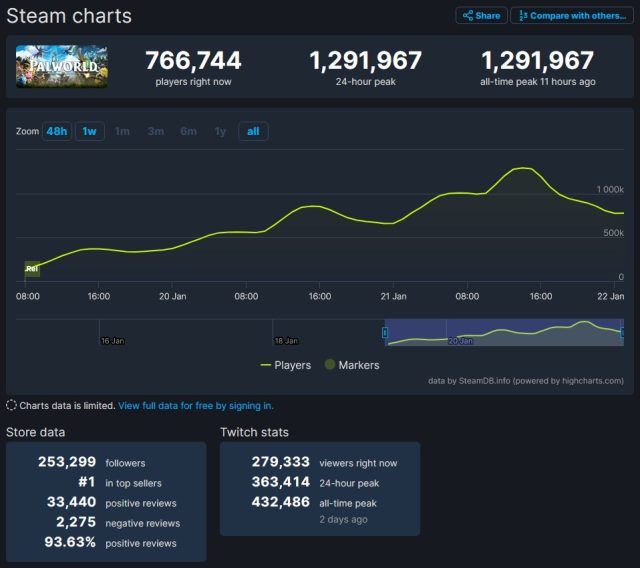Click the Palworld game thumbnail
This screenshot has height=568, width=640.
[x=62, y=67]
